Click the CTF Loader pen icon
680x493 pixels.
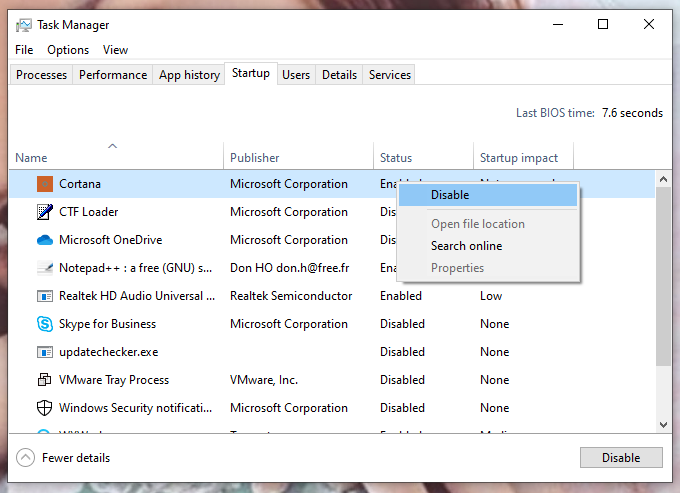tap(45, 212)
